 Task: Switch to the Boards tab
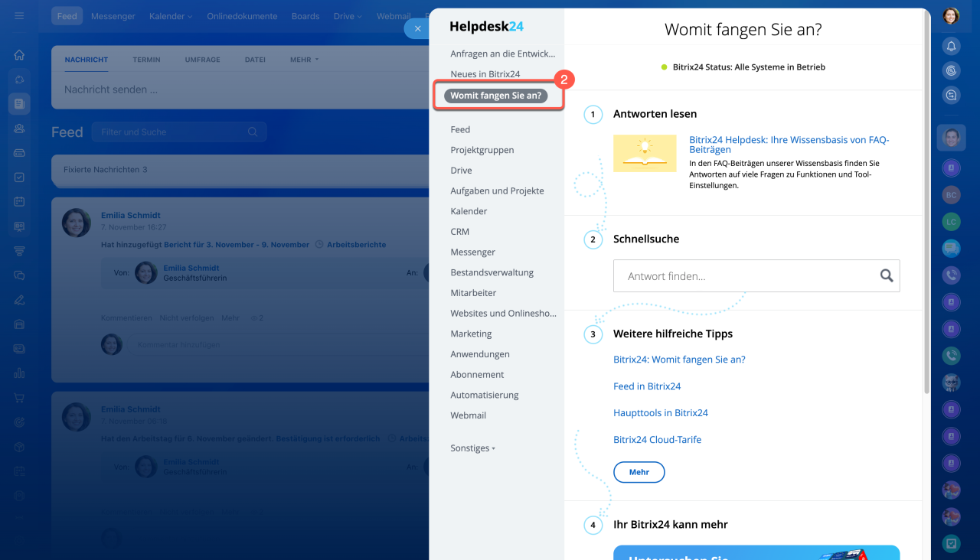pyautogui.click(x=305, y=16)
